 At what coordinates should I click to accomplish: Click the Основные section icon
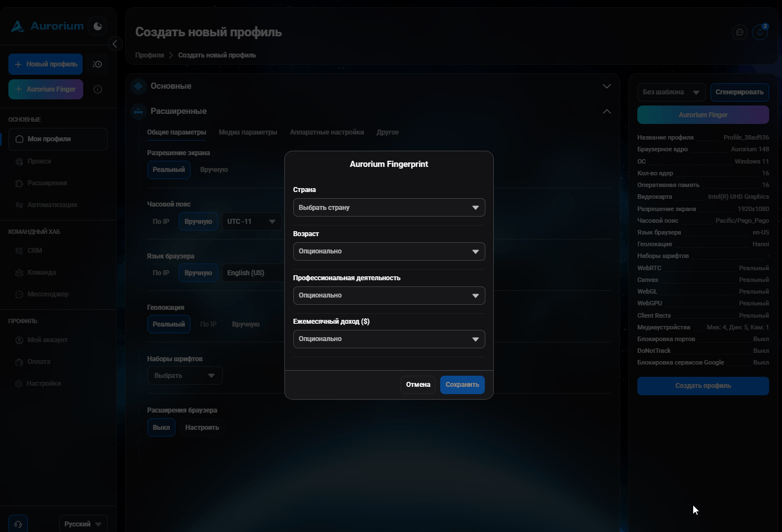[138, 86]
